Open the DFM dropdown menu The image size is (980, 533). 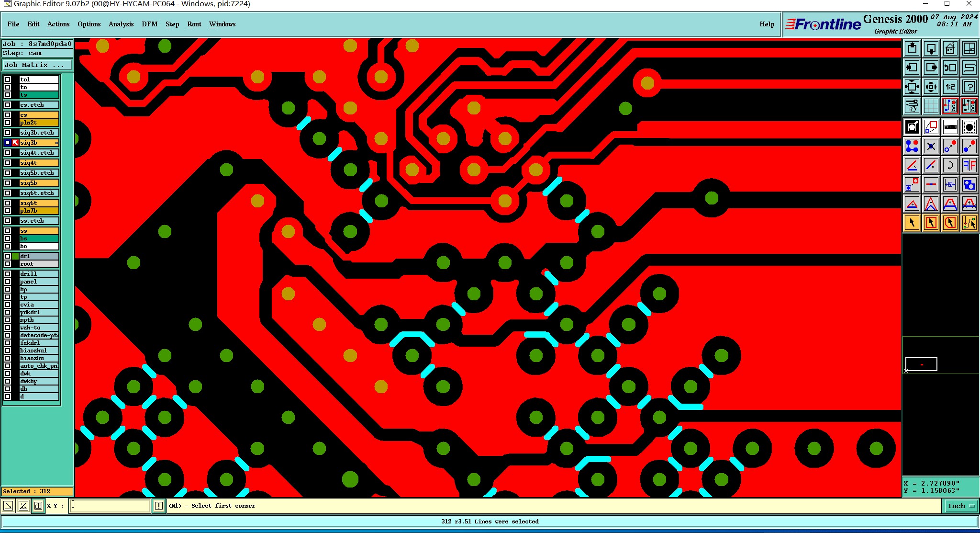click(x=149, y=24)
